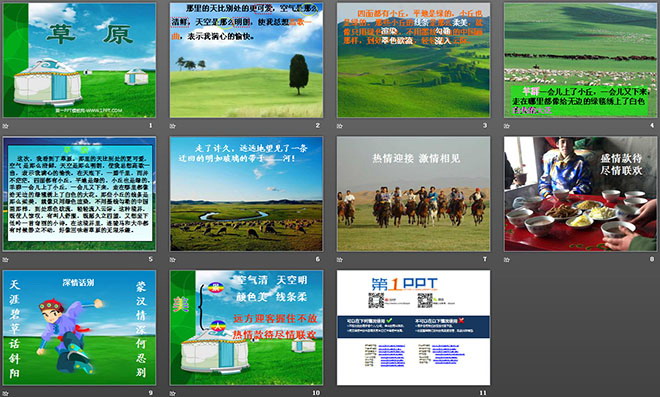This screenshot has width=660, height=397.
Task: Click the slide number 11 label
Action: (x=483, y=393)
